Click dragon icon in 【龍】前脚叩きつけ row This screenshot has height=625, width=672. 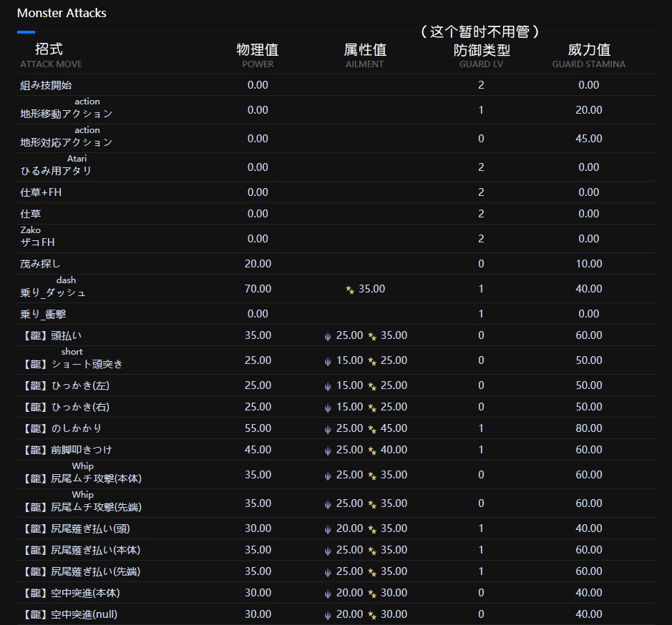328,451
